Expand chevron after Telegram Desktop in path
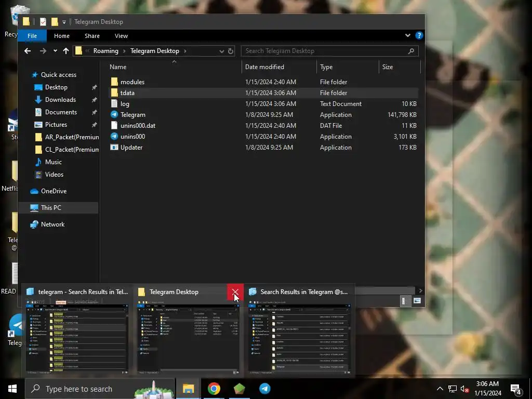 pyautogui.click(x=185, y=51)
